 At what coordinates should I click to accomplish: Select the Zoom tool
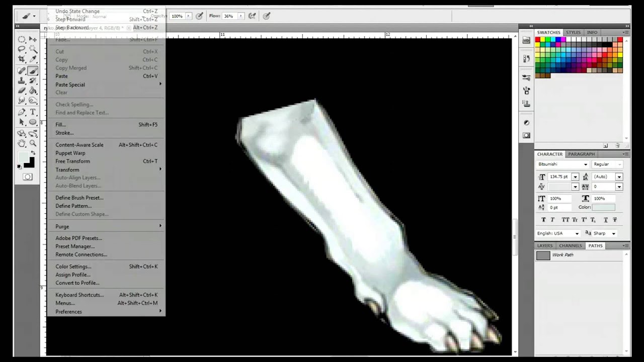point(33,144)
